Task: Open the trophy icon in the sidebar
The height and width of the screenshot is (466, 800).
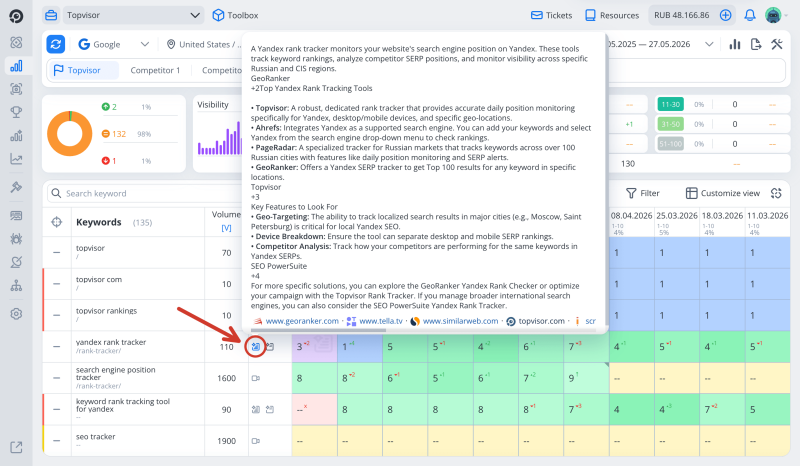Action: pyautogui.click(x=16, y=112)
